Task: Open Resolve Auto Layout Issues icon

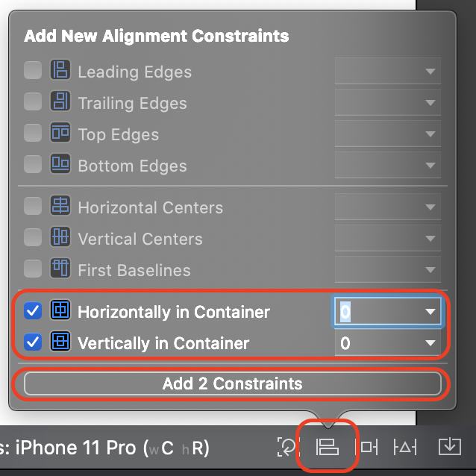Action: tap(405, 447)
